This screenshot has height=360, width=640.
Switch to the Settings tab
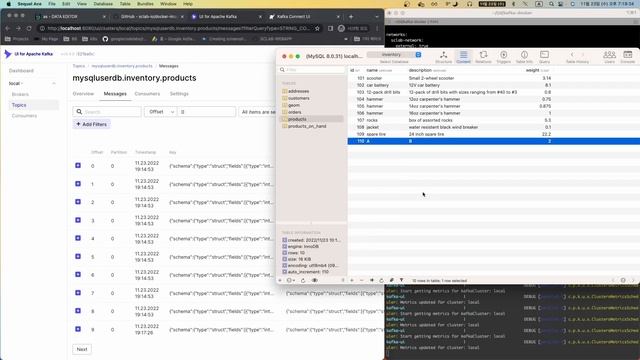coord(179,94)
